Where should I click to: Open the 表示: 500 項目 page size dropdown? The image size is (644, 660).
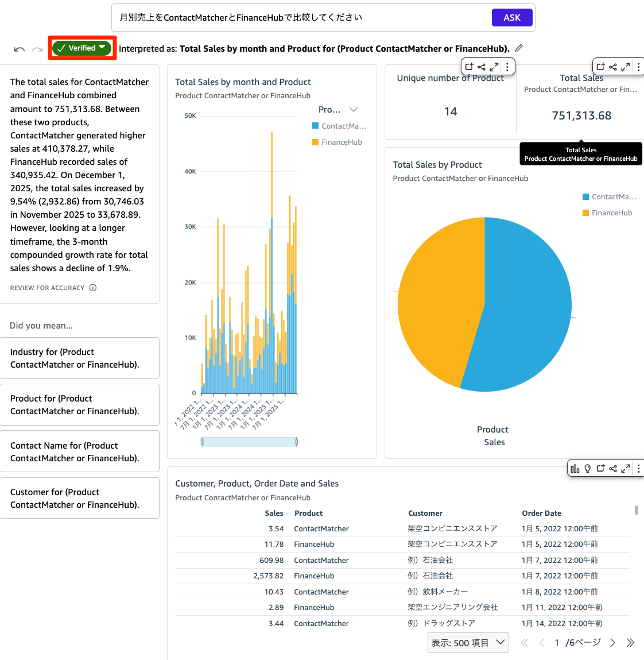click(468, 642)
